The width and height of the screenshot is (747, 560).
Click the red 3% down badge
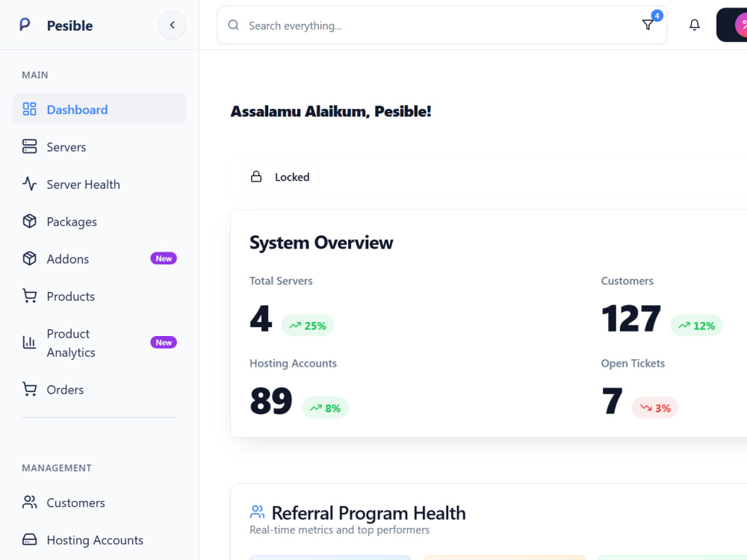click(x=655, y=408)
